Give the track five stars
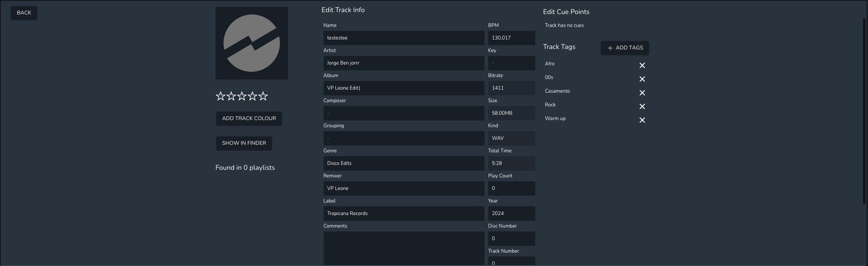 pyautogui.click(x=263, y=96)
